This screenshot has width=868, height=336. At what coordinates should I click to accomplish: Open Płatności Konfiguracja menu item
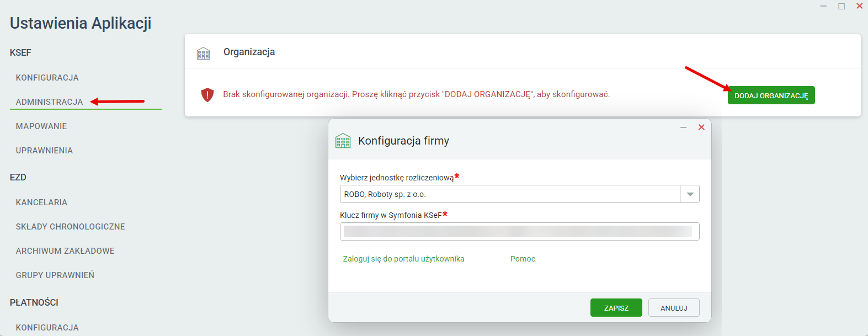tap(47, 328)
